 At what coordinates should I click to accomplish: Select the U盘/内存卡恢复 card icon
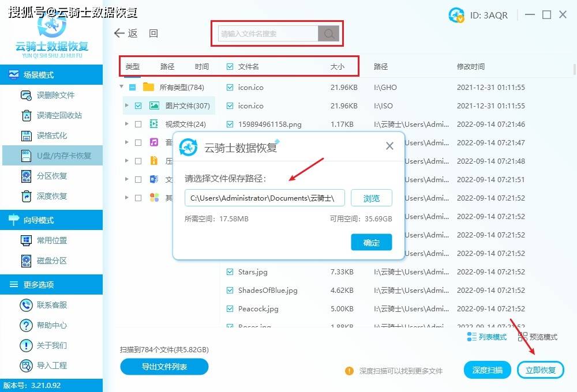pyautogui.click(x=26, y=156)
